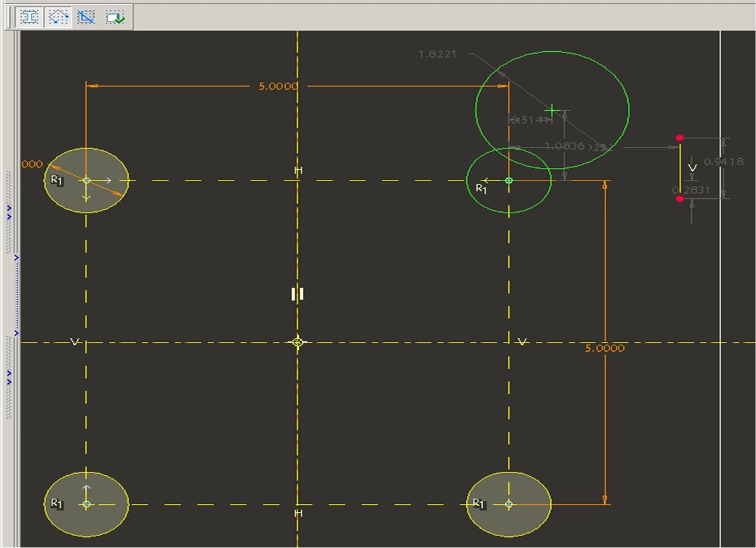Select upper red endpoint of yellow line
Image resolution: width=756 pixels, height=548 pixels.
(680, 138)
